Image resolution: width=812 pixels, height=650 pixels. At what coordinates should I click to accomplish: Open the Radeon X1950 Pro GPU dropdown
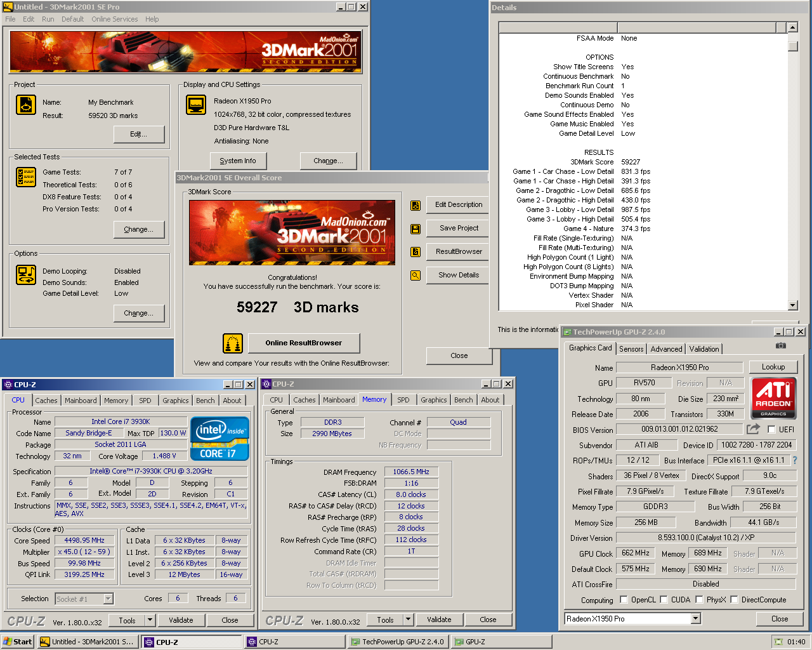pyautogui.click(x=696, y=619)
